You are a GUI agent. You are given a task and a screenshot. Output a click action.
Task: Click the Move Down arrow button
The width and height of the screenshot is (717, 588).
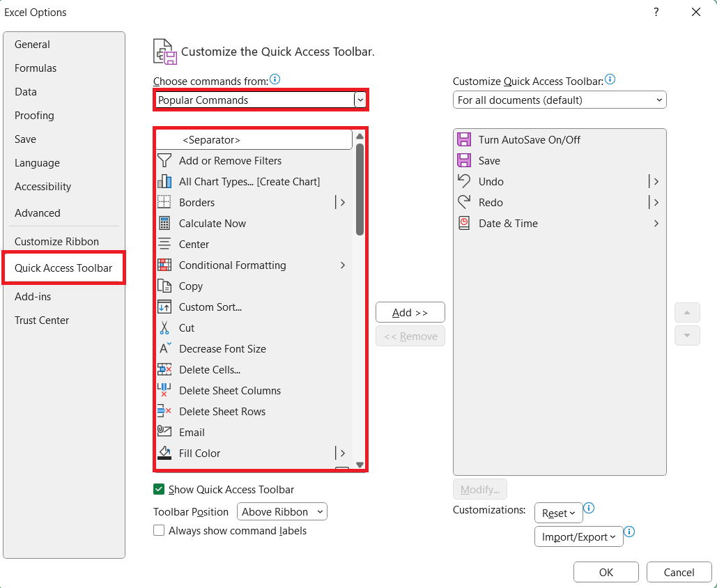point(687,336)
